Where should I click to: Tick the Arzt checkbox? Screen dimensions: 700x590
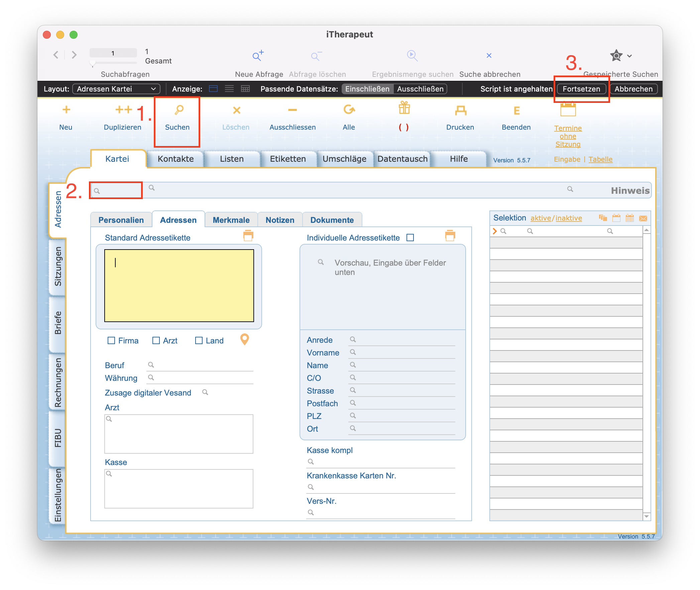(156, 340)
